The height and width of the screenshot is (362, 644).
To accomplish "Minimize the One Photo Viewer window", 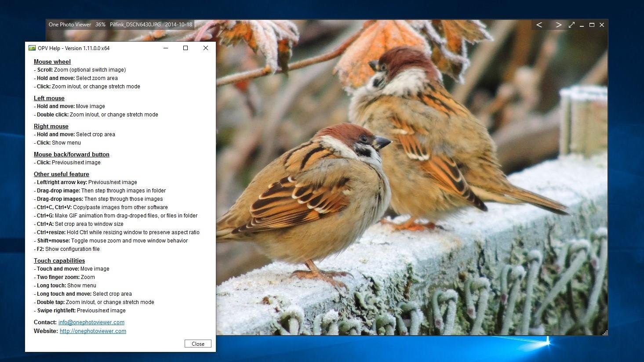I will 581,25.
